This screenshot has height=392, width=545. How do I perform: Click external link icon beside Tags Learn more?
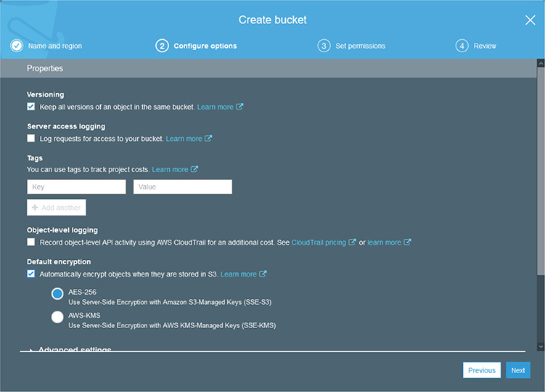[194, 170]
